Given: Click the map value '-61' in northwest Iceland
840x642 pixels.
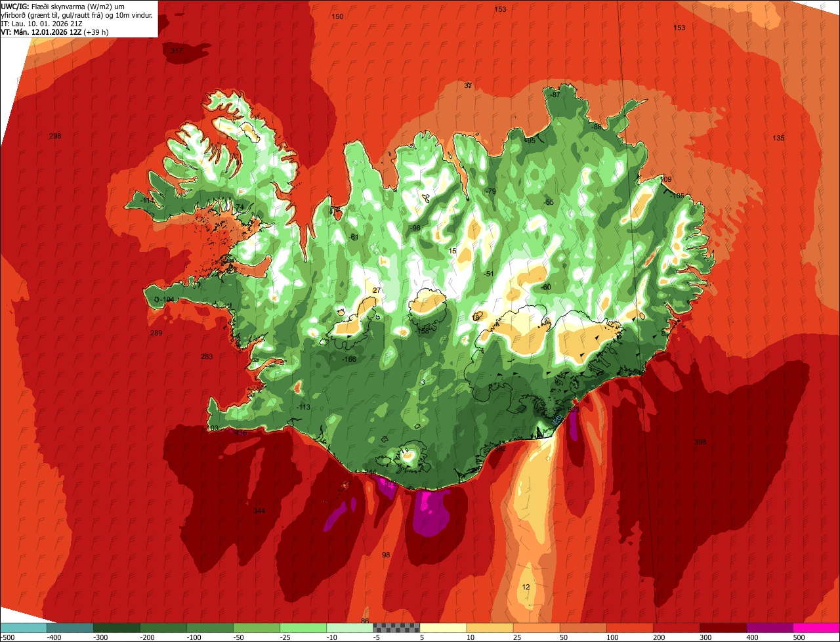Looking at the screenshot, I should tap(354, 237).
